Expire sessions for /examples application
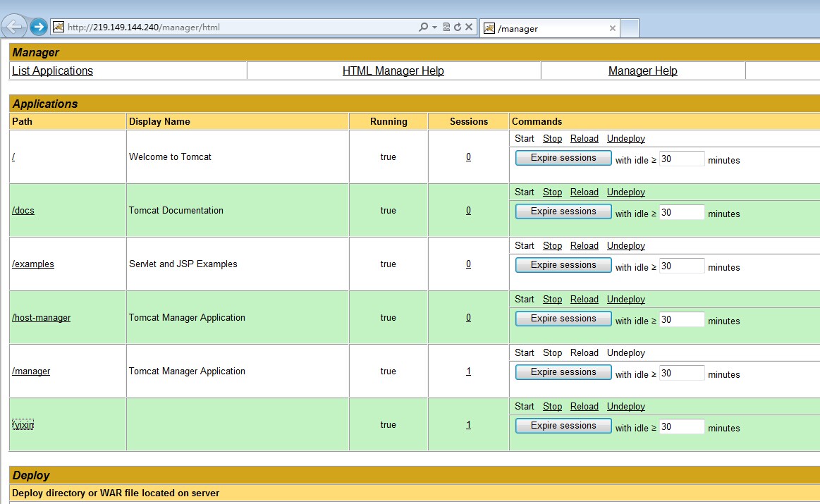This screenshot has width=820, height=504. click(563, 265)
